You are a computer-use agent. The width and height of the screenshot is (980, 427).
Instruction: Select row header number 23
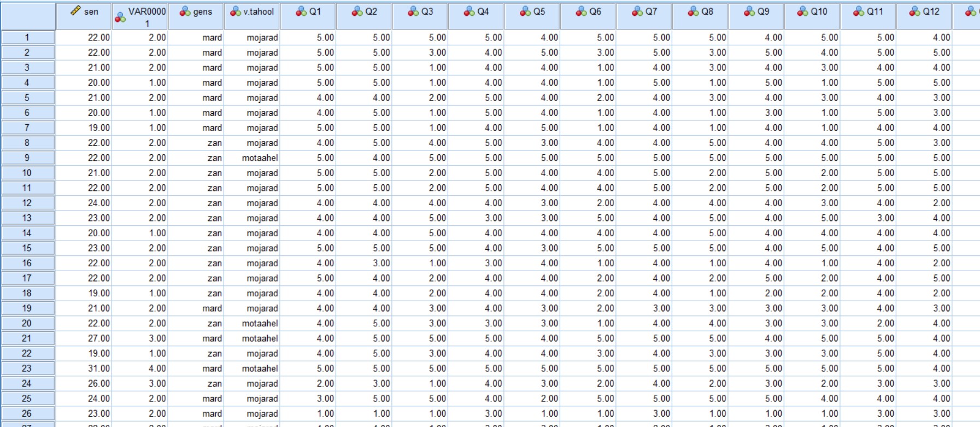tap(27, 368)
